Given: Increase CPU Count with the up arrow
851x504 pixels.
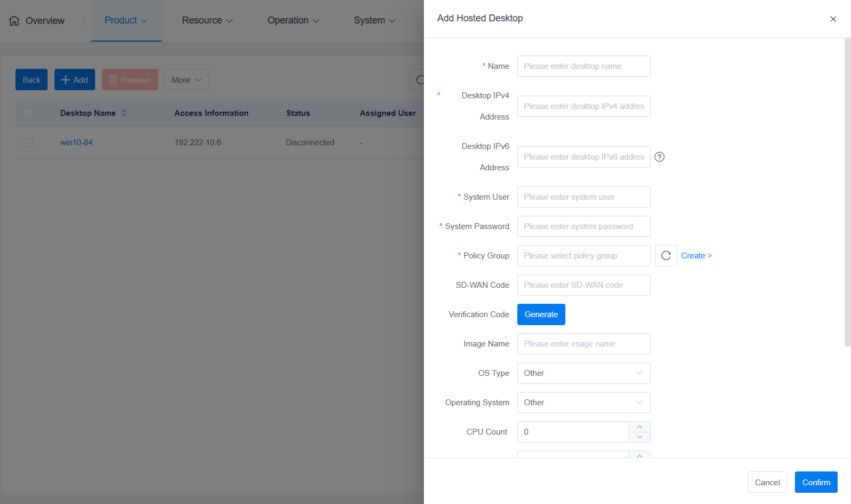Looking at the screenshot, I should 639,427.
